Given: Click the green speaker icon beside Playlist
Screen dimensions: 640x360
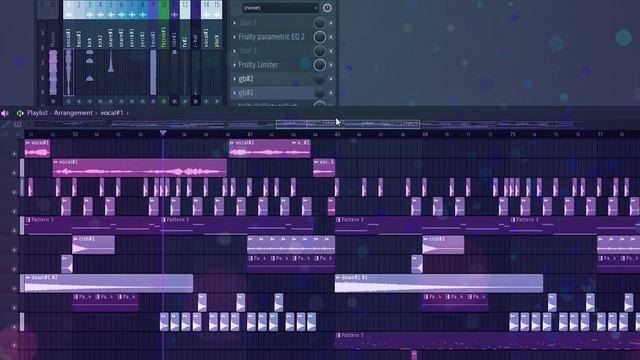Looking at the screenshot, I should click(20, 113).
